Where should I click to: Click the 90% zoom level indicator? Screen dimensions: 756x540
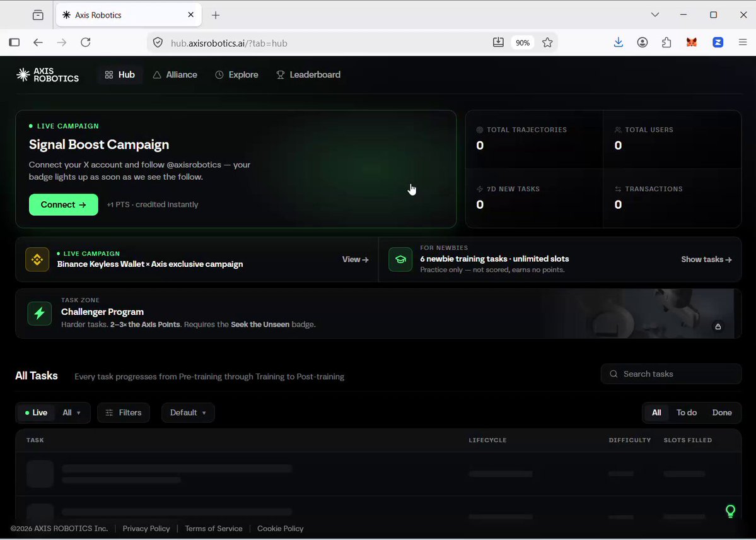(x=523, y=42)
